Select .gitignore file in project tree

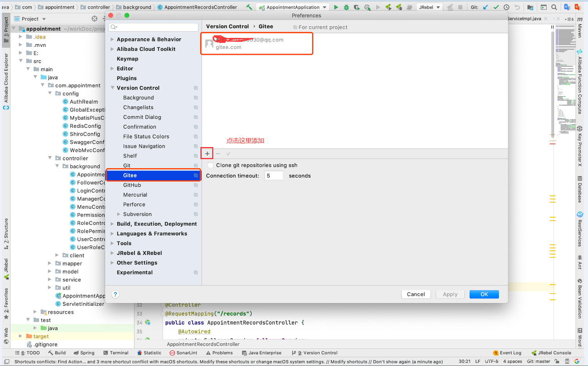point(45,344)
